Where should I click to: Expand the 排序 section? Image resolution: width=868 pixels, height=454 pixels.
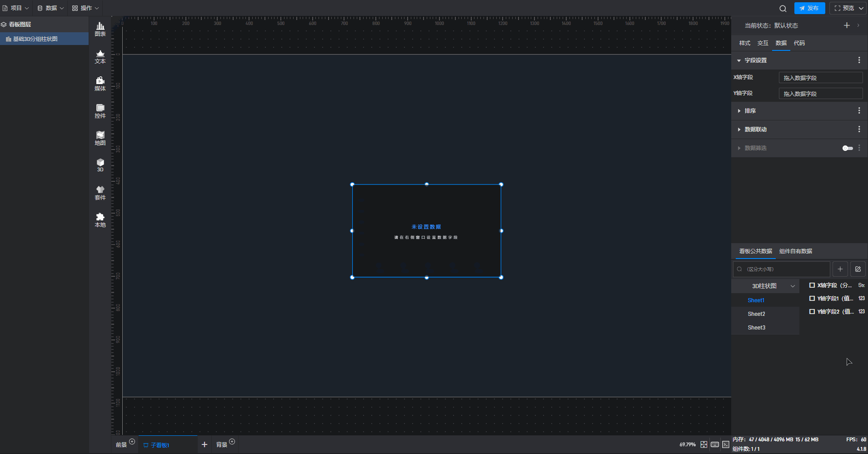coord(750,111)
